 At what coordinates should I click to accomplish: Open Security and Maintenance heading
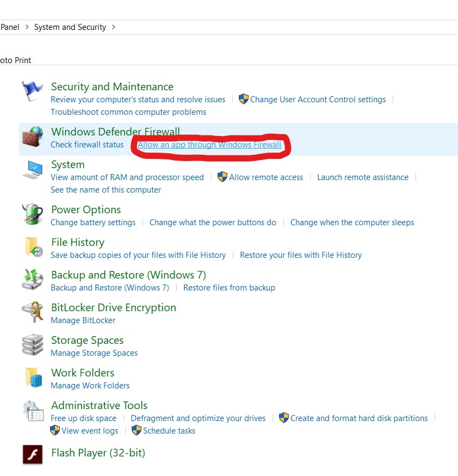pyautogui.click(x=112, y=87)
